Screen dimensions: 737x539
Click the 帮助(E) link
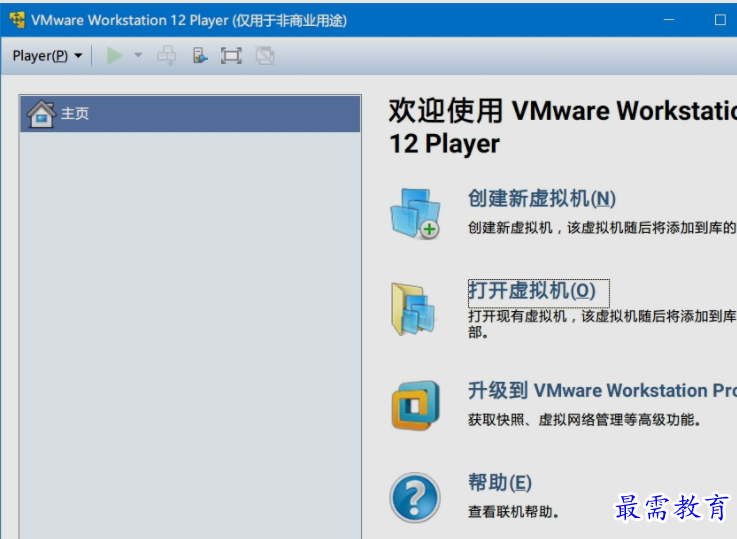tap(500, 483)
